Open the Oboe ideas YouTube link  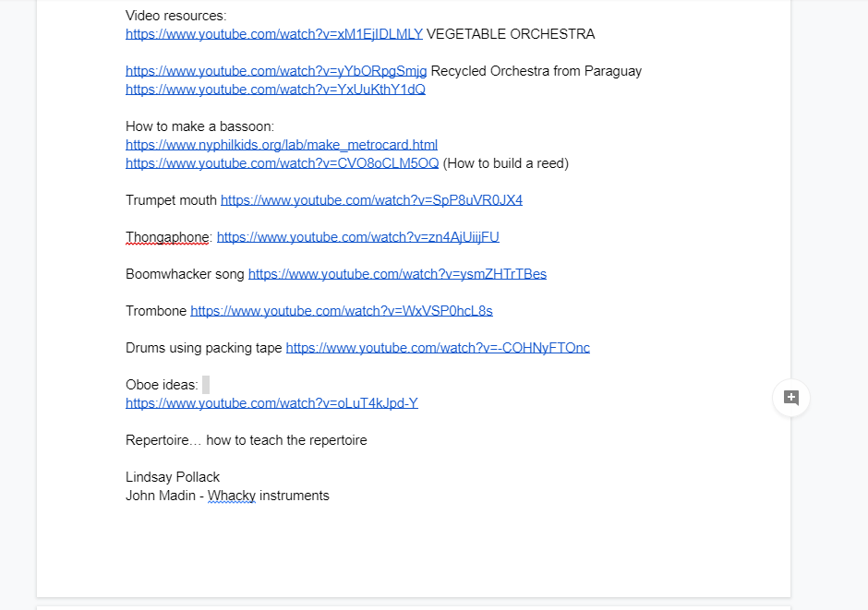pyautogui.click(x=271, y=403)
